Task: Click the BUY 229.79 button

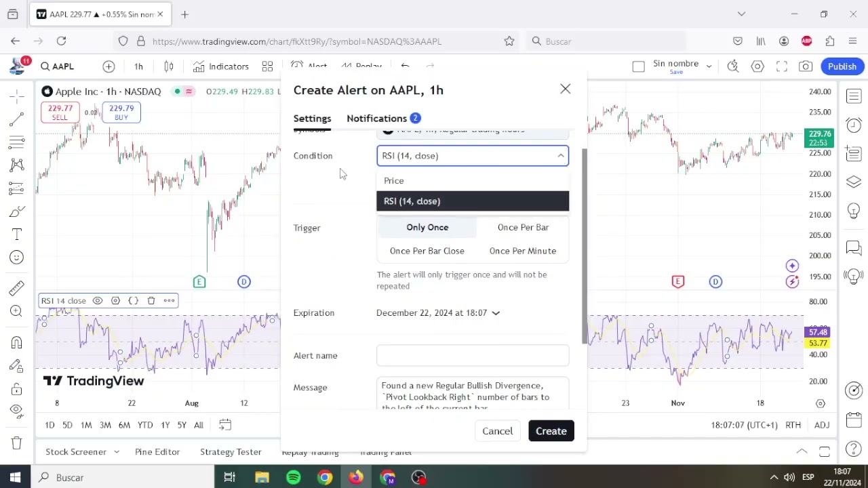Action: tap(121, 113)
